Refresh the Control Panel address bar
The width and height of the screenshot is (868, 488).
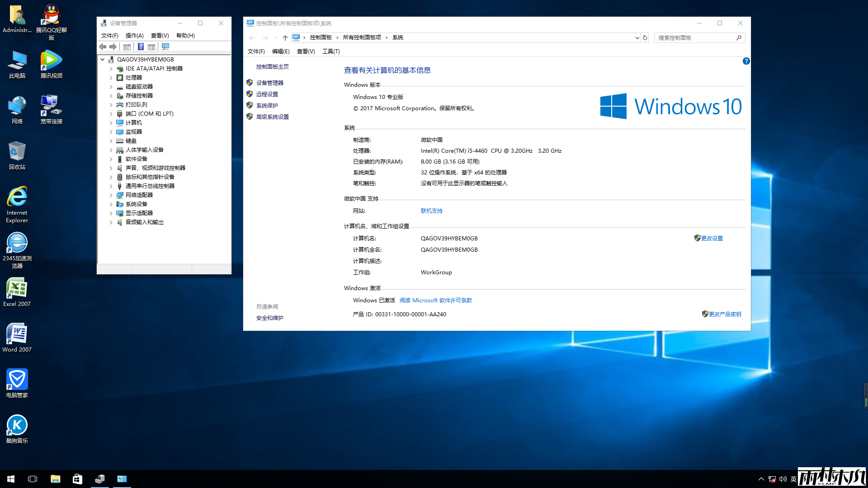645,38
